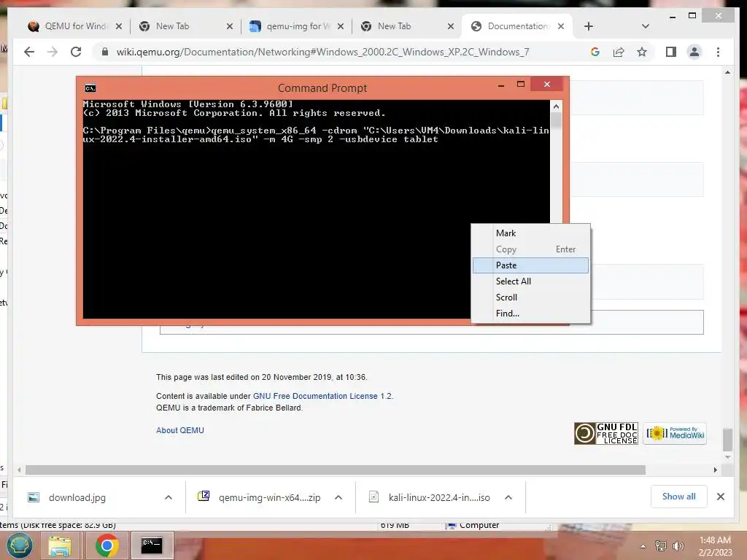The height and width of the screenshot is (560, 747).
Task: Open Chrome from the taskbar
Action: 107,545
